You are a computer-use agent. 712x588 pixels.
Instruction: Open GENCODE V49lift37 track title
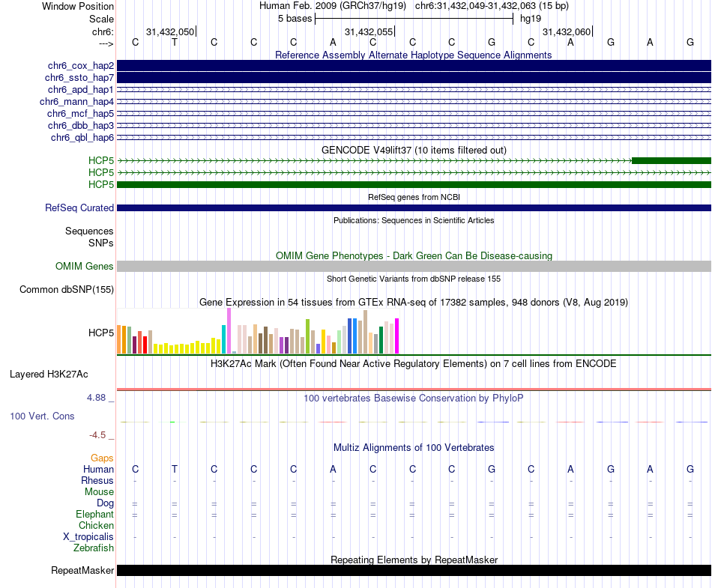(414, 150)
